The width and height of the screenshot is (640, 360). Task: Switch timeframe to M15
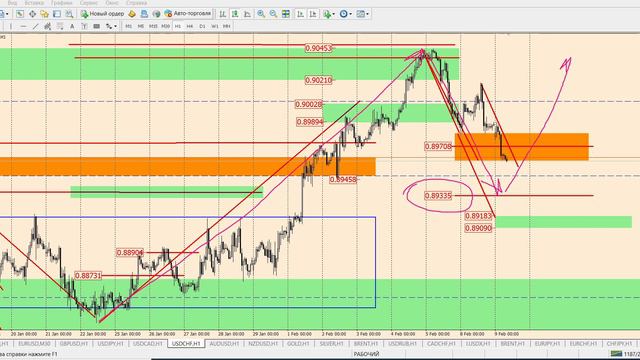(153, 27)
